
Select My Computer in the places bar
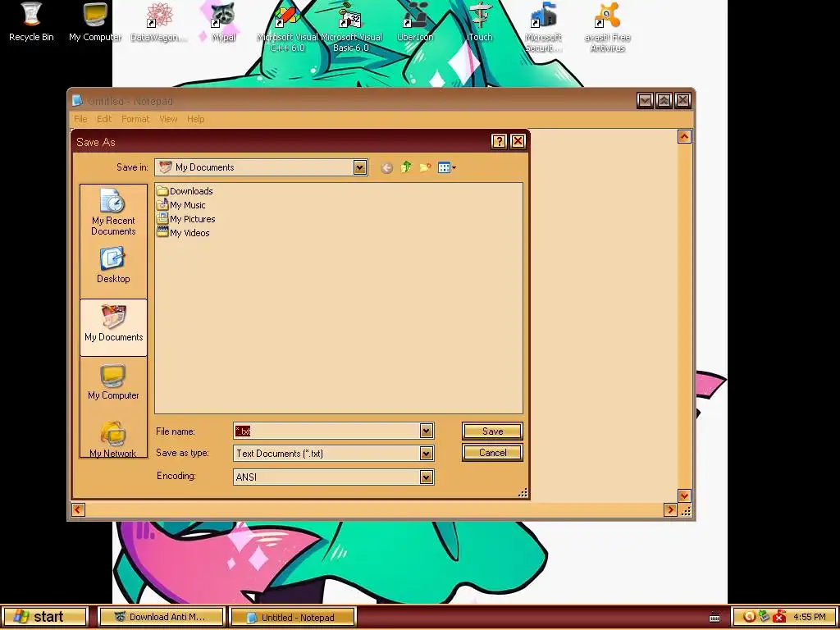(x=113, y=382)
